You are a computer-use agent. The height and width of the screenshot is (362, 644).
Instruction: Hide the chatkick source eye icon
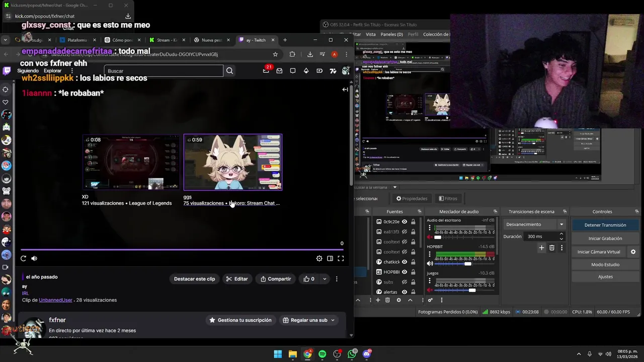(x=404, y=262)
